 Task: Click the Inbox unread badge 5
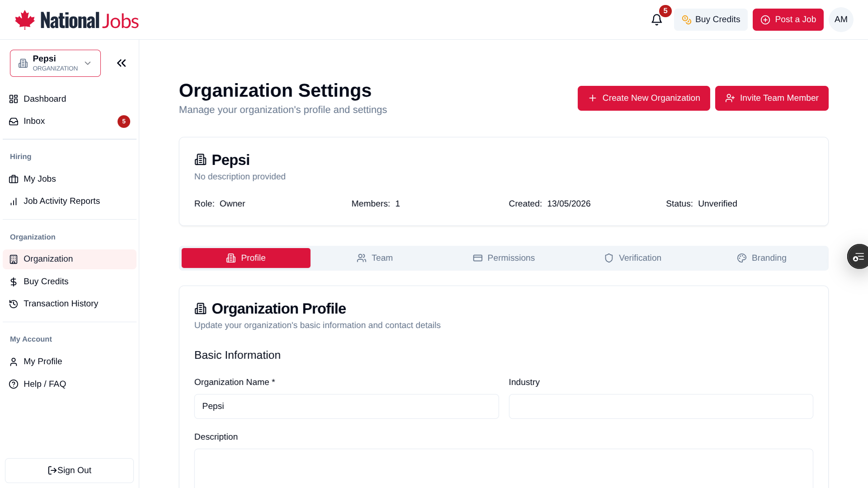tap(124, 122)
